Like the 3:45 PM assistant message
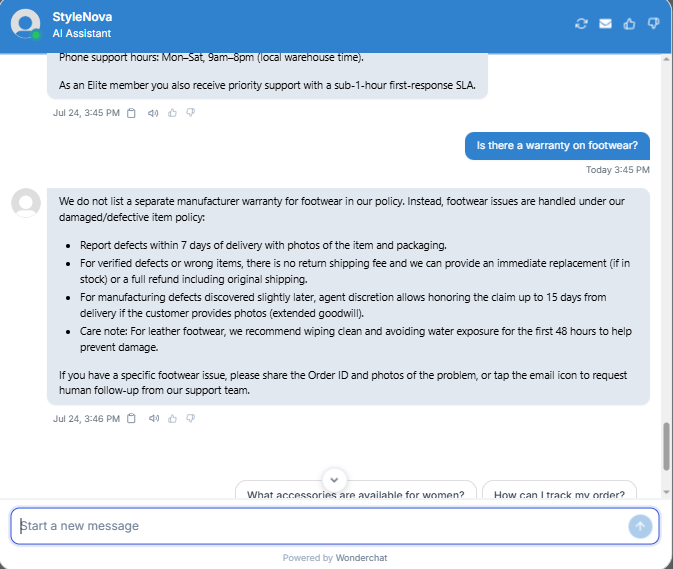673x569 pixels. point(173,113)
